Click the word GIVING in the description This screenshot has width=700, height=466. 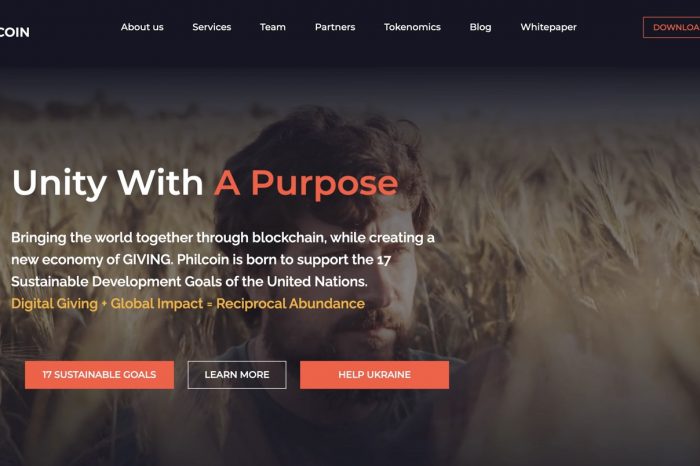(147, 259)
